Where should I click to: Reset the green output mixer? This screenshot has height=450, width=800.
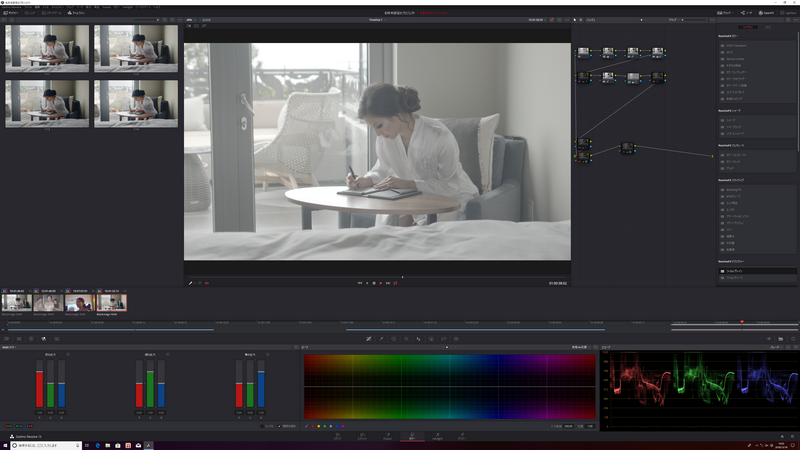point(168,354)
